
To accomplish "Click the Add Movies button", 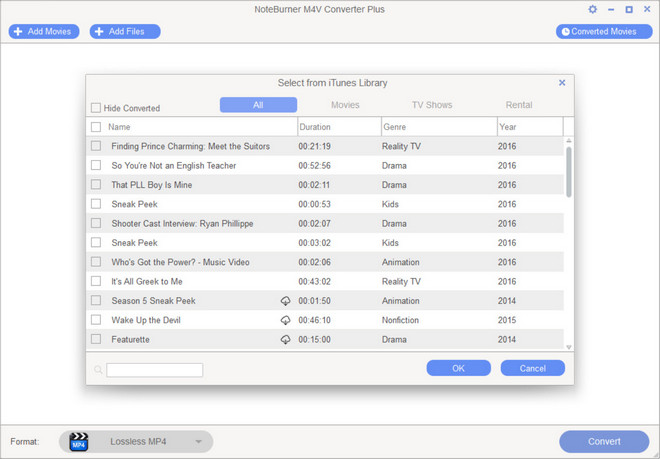I will 44,32.
